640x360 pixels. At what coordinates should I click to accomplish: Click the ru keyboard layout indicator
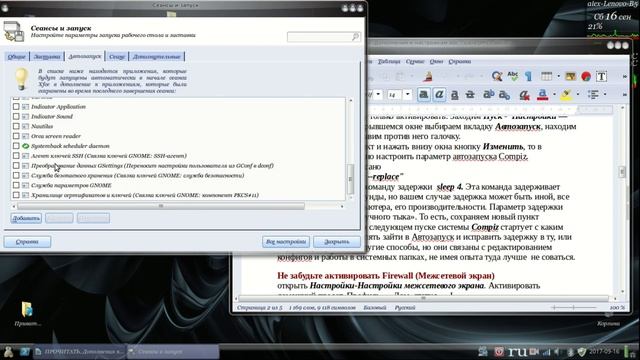(517, 351)
